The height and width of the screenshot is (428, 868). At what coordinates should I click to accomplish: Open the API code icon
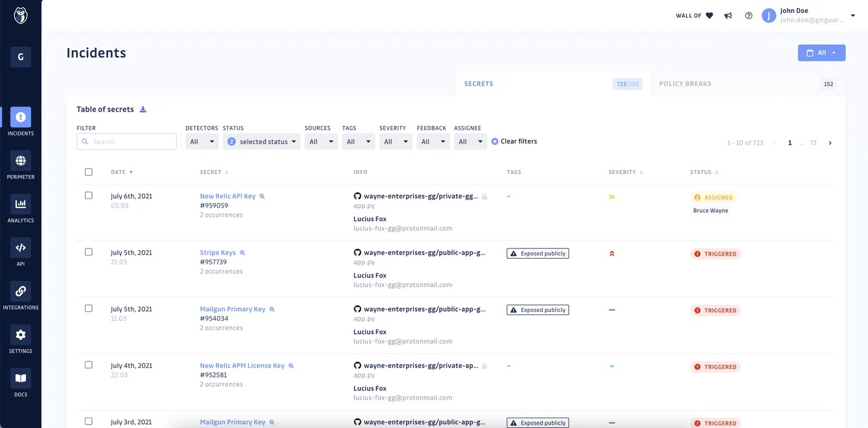(21, 248)
